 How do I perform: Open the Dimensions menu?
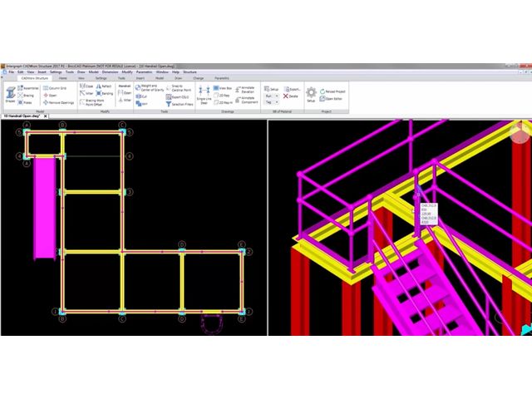(x=110, y=72)
